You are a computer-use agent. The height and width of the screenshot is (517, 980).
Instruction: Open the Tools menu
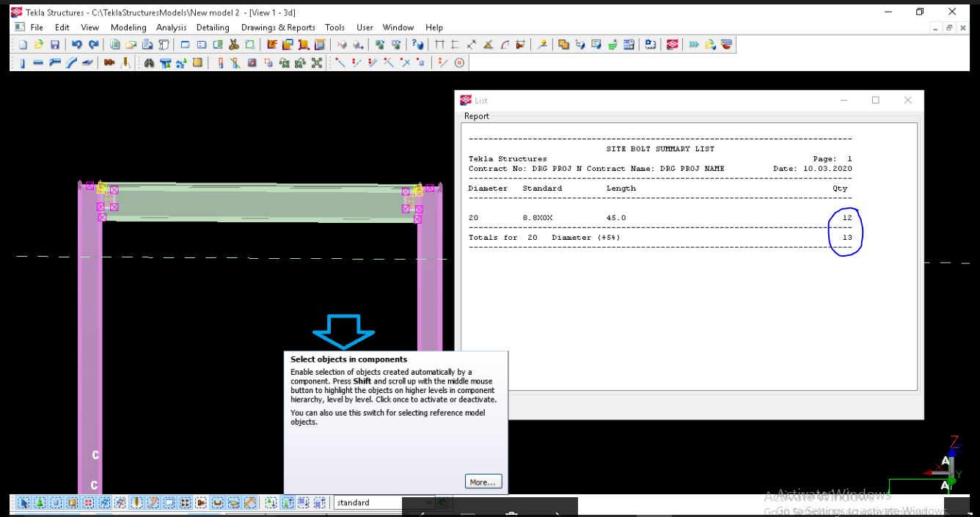click(x=334, y=27)
